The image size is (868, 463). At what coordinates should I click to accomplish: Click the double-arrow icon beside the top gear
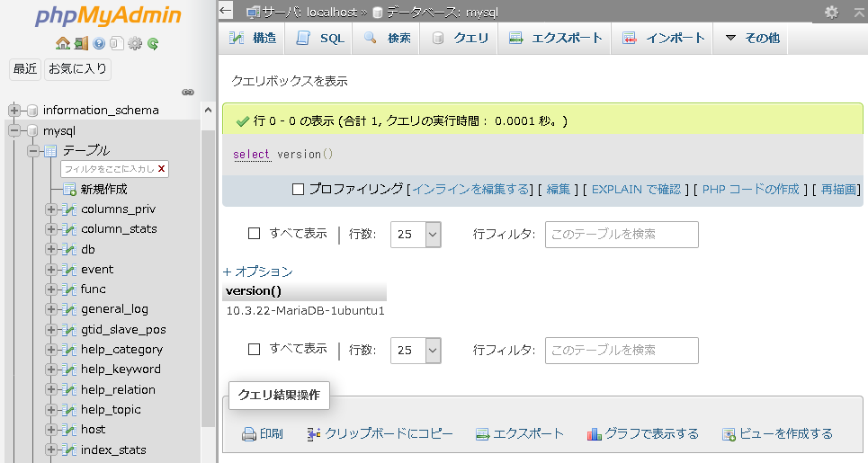click(859, 13)
